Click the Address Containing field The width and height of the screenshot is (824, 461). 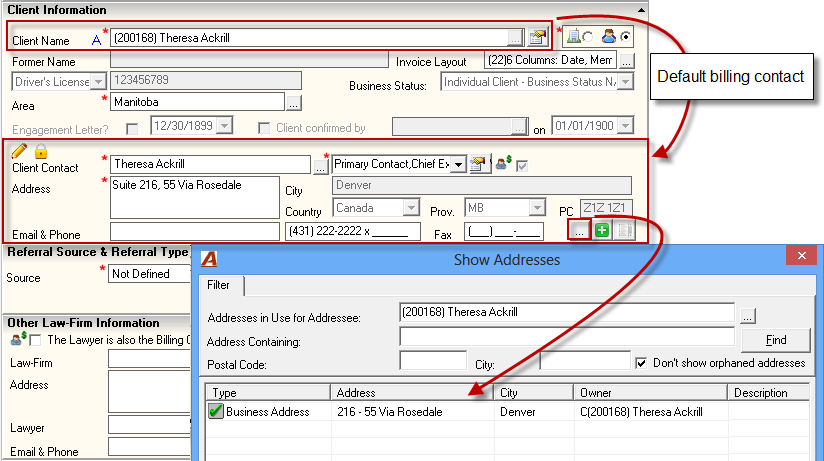pyautogui.click(x=567, y=336)
